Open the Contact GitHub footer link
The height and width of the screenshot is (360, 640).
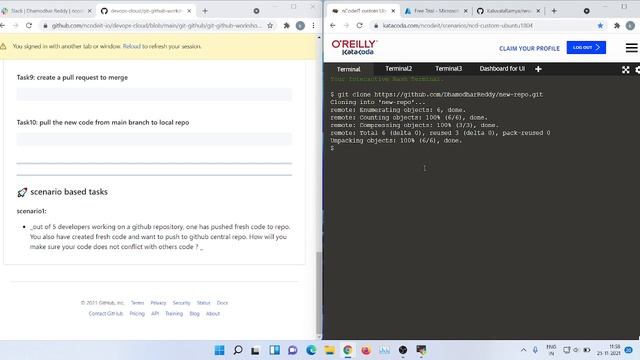(106, 313)
